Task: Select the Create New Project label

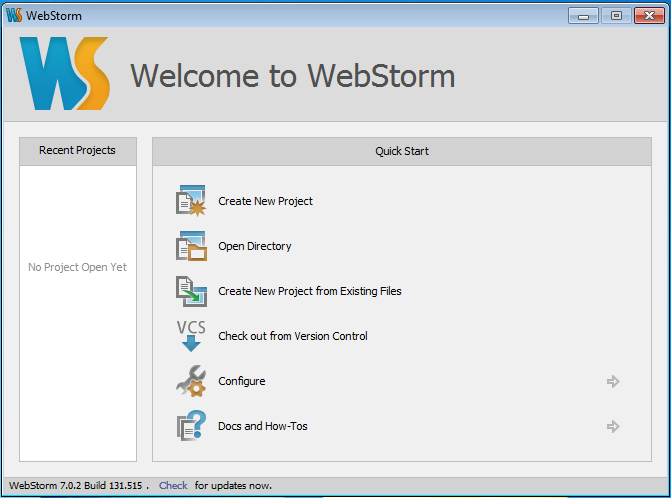Action: pyautogui.click(x=265, y=201)
